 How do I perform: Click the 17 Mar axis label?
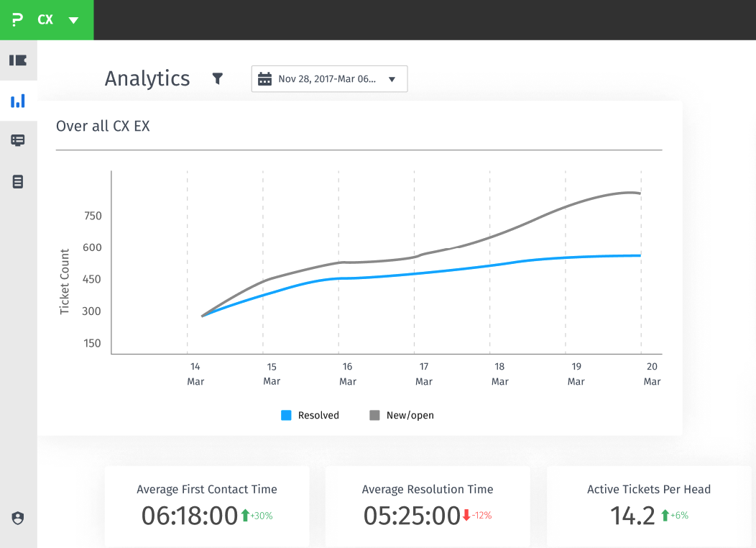(x=424, y=374)
